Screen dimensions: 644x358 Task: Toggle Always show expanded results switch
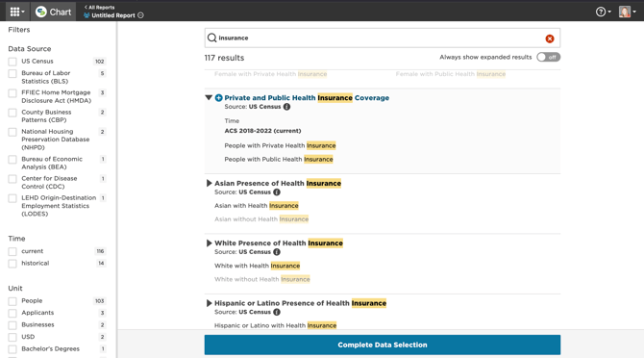point(548,57)
